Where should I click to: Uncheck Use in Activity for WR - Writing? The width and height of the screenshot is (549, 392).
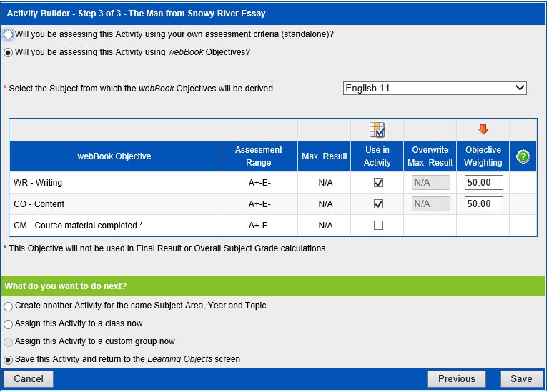(378, 183)
